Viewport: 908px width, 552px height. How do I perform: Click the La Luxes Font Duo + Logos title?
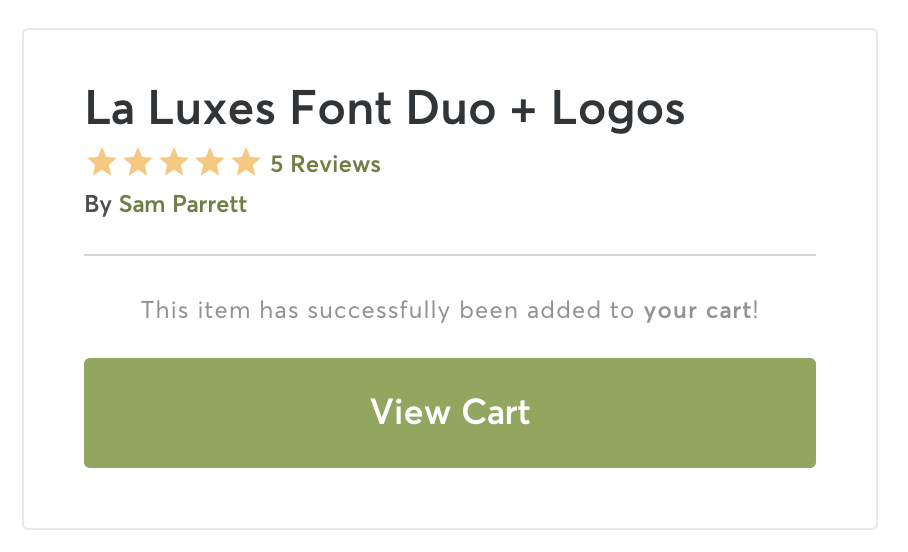[x=385, y=109]
